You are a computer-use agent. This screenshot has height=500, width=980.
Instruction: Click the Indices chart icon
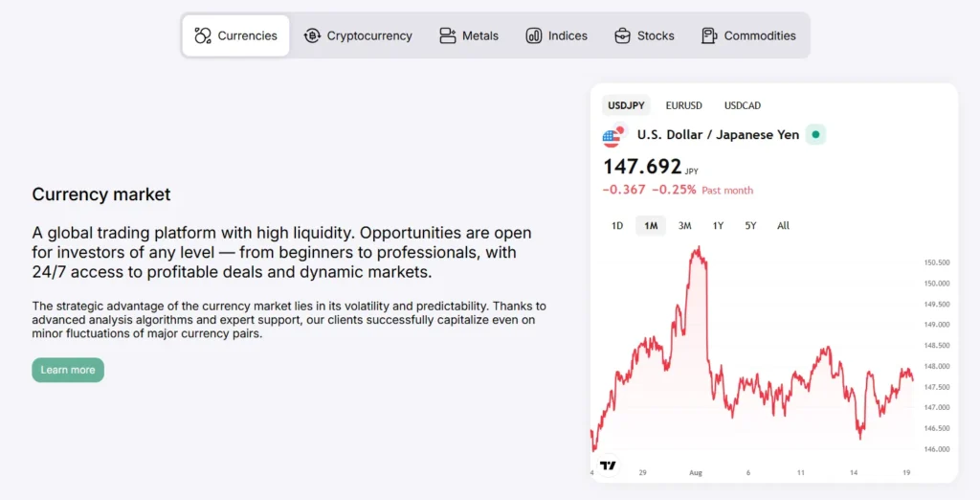coord(533,35)
